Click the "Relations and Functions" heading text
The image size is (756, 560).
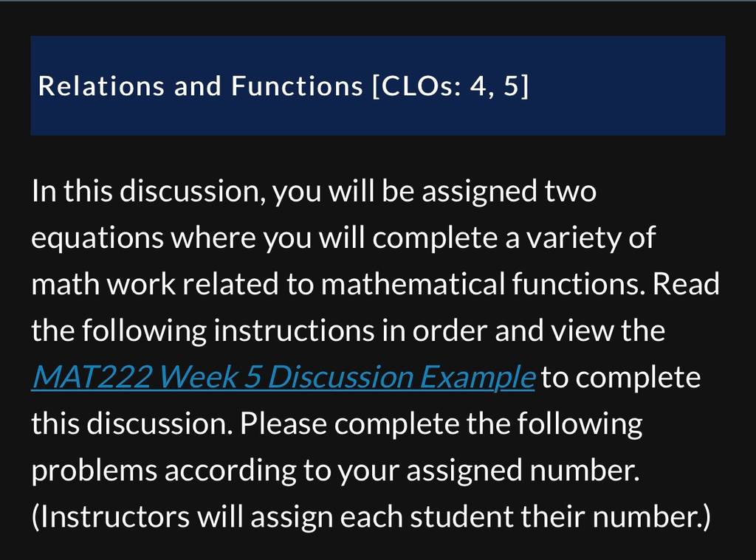201,86
